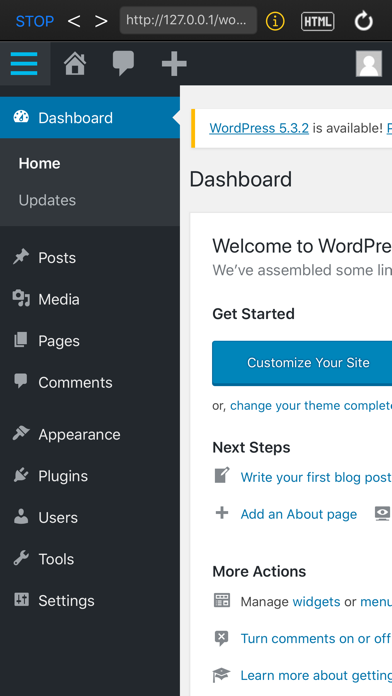Click the HTML source icon

318,21
